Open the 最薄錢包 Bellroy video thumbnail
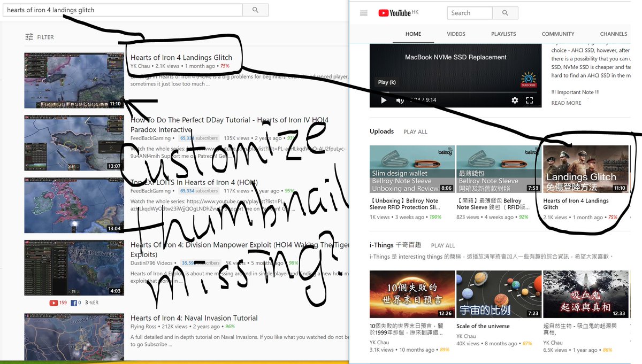Image resolution: width=642 pixels, height=364 pixels. tap(499, 169)
